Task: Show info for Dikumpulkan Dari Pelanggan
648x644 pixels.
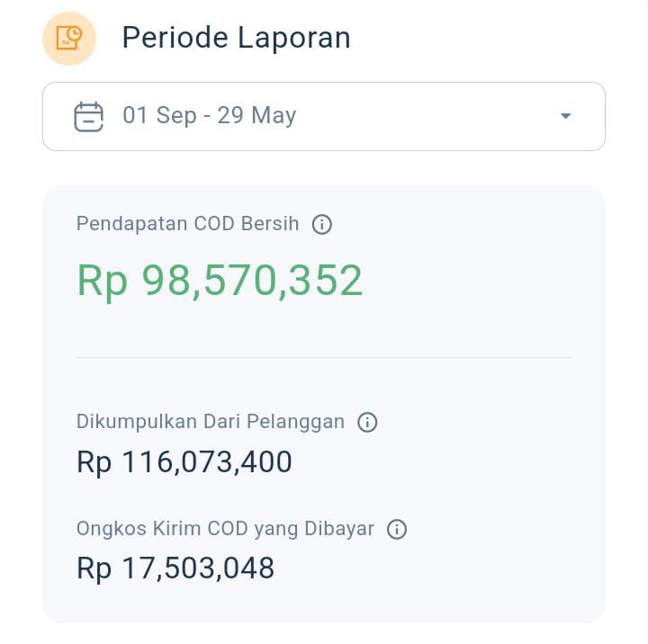Action: (x=367, y=422)
